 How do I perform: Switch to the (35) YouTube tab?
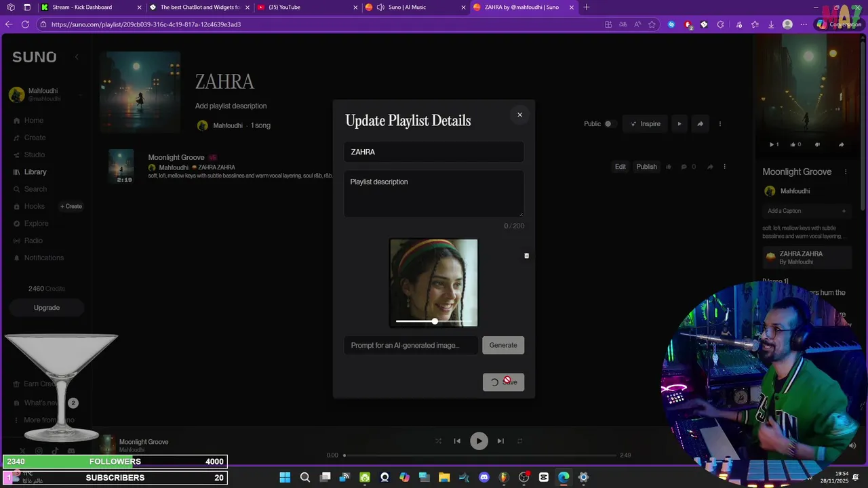(307, 7)
